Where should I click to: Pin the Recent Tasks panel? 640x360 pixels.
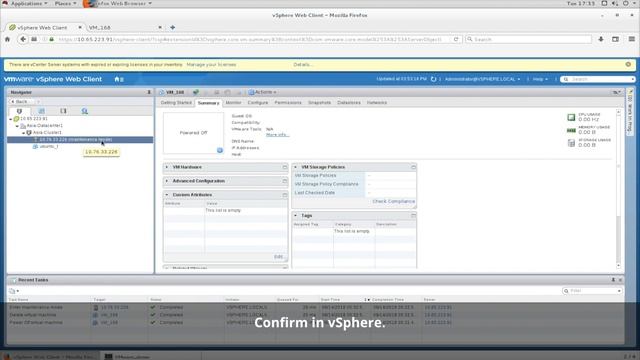click(x=613, y=280)
